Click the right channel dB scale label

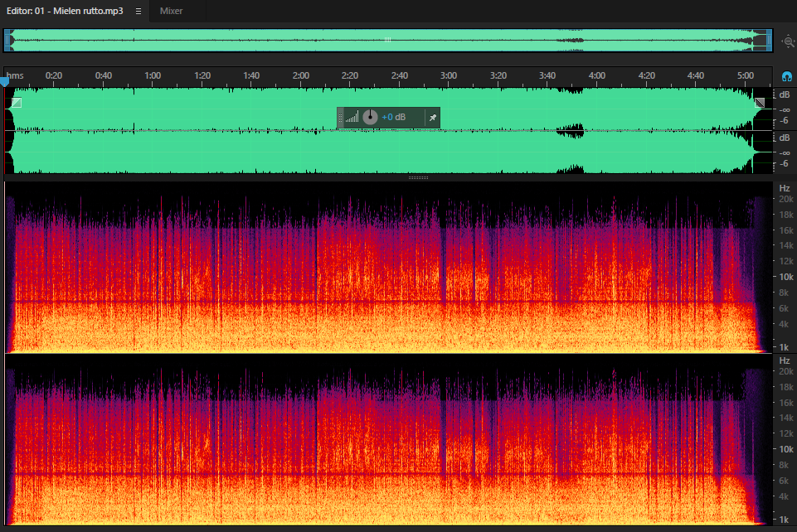[785, 138]
